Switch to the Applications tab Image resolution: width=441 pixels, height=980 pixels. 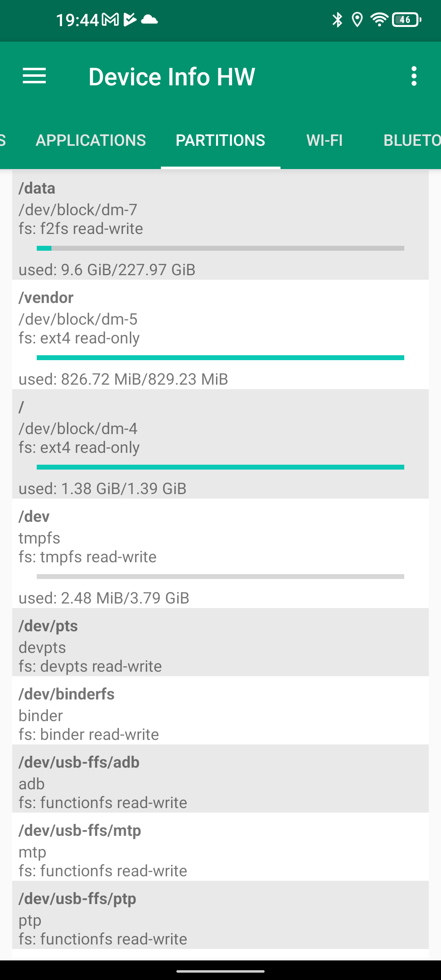click(91, 140)
